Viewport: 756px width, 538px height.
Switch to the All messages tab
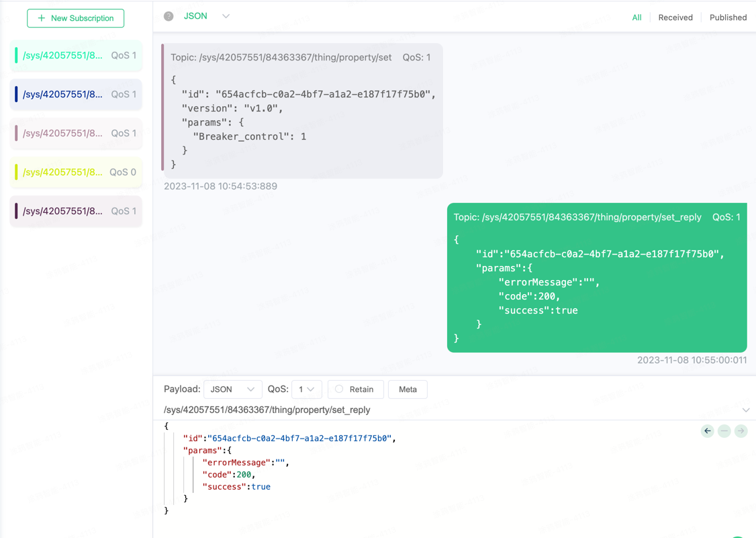636,17
